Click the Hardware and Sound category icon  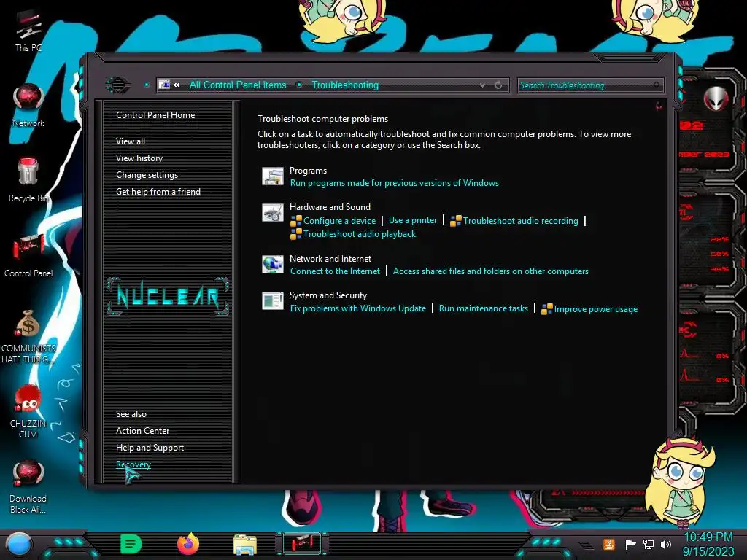point(273,212)
